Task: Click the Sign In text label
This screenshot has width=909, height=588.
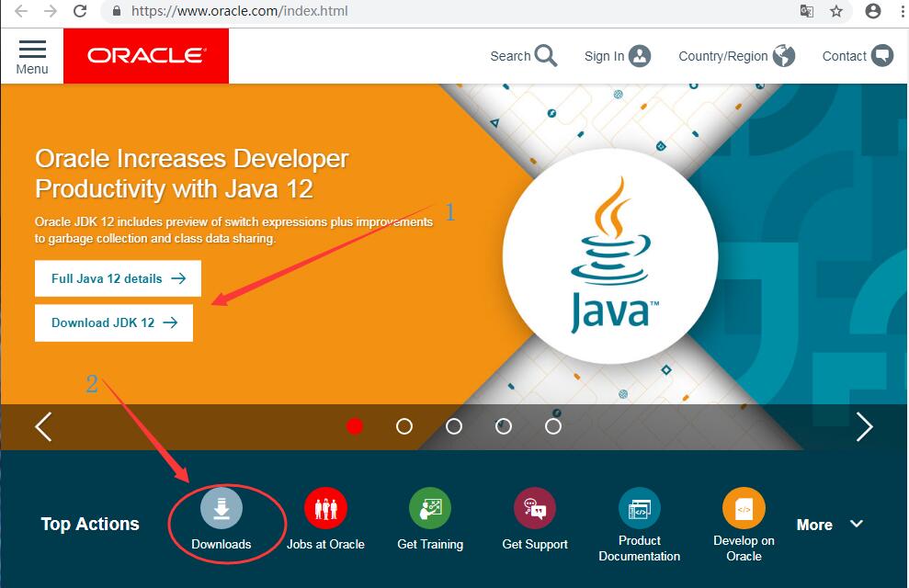Action: pyautogui.click(x=604, y=56)
